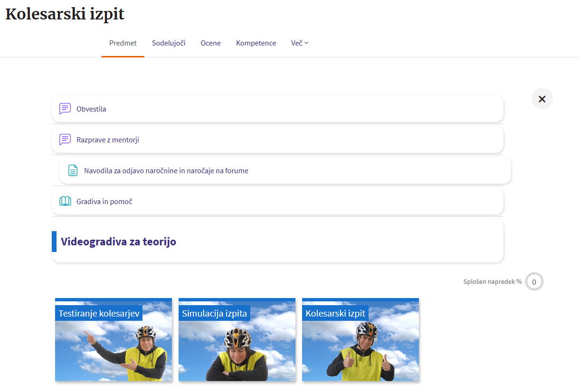This screenshot has height=392, width=579.
Task: Open the Testiranje kolesarjev tile
Action: click(114, 342)
